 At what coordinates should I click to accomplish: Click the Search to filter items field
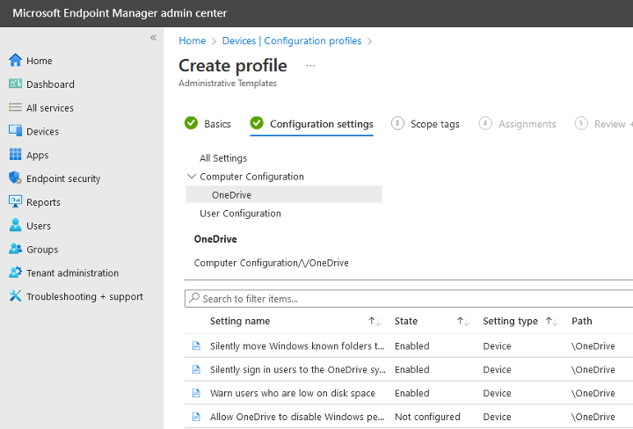pyautogui.click(x=409, y=298)
